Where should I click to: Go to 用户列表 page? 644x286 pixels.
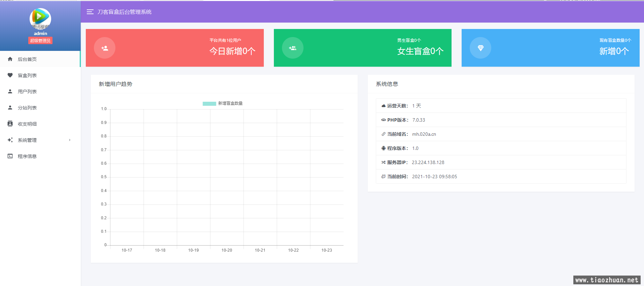click(x=27, y=92)
